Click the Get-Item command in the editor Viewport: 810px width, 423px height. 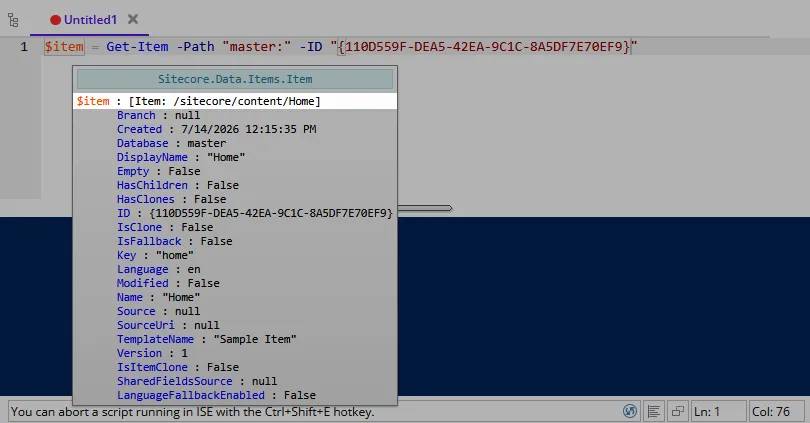(x=137, y=46)
